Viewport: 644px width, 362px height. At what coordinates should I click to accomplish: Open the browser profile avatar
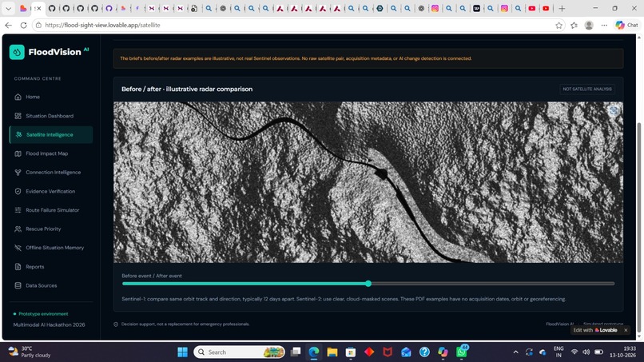click(589, 25)
